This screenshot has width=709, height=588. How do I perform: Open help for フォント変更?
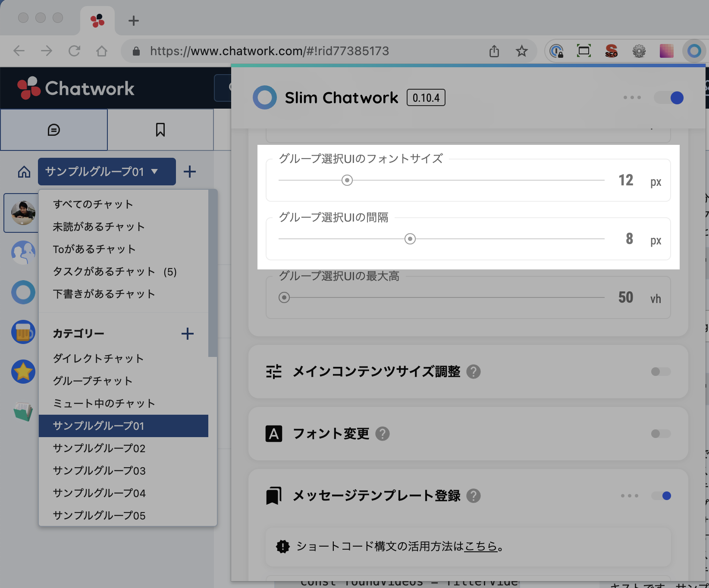(383, 434)
